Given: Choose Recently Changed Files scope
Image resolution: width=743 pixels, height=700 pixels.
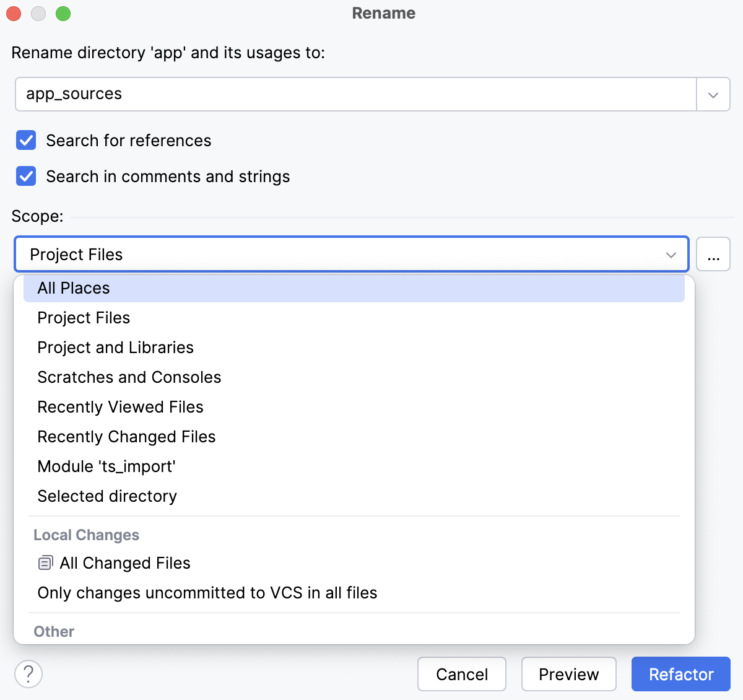Looking at the screenshot, I should pos(126,437).
